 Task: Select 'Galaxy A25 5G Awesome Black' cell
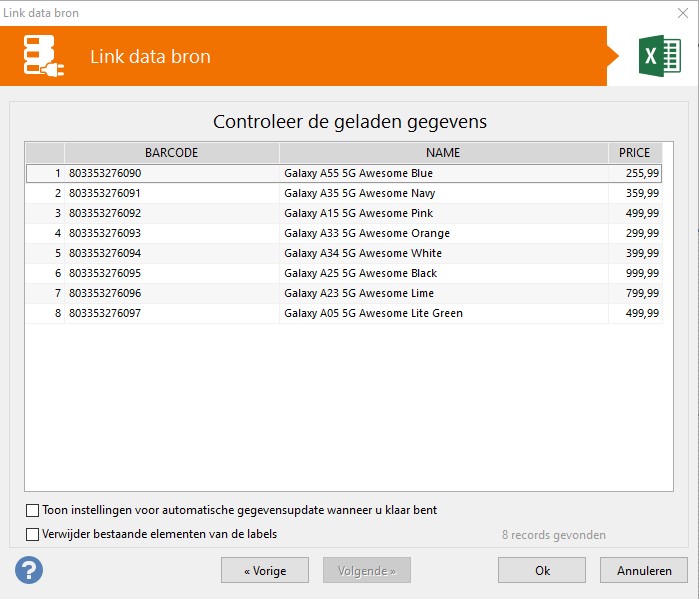click(x=444, y=274)
